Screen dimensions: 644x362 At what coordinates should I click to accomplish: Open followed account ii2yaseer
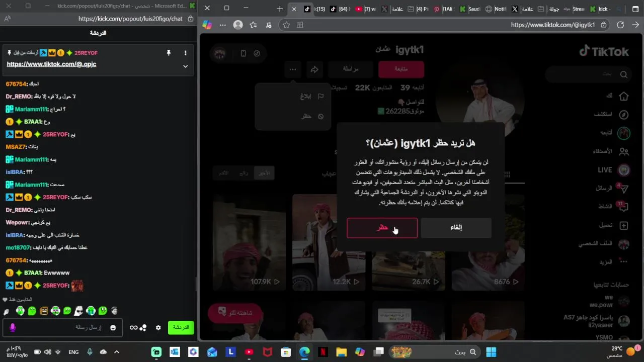(x=597, y=321)
